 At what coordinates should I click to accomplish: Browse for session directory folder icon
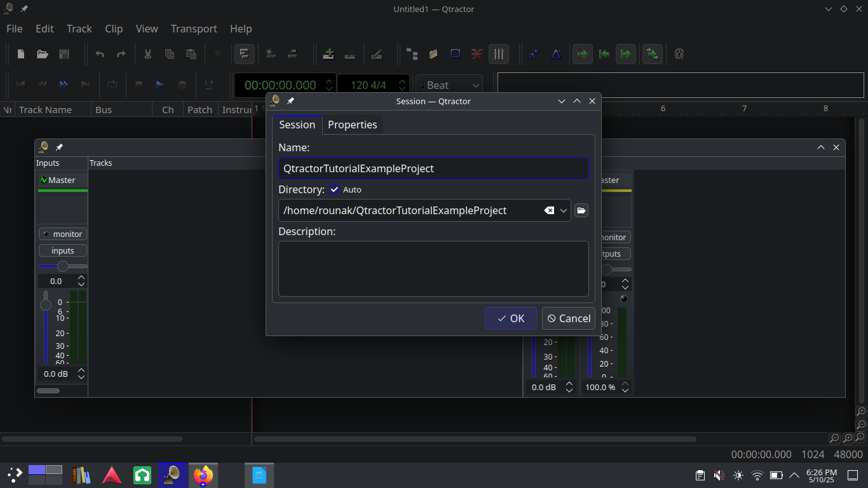(581, 210)
